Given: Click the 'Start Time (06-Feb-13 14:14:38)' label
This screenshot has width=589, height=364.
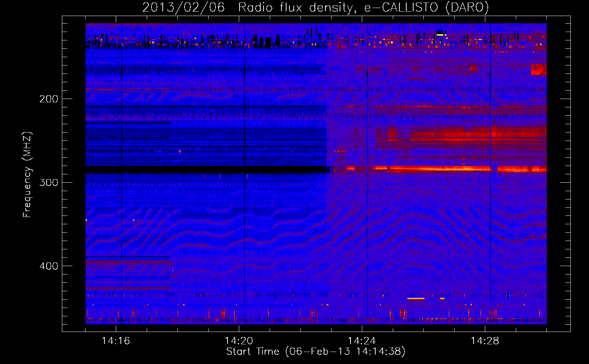Looking at the screenshot, I should pyautogui.click(x=316, y=352).
